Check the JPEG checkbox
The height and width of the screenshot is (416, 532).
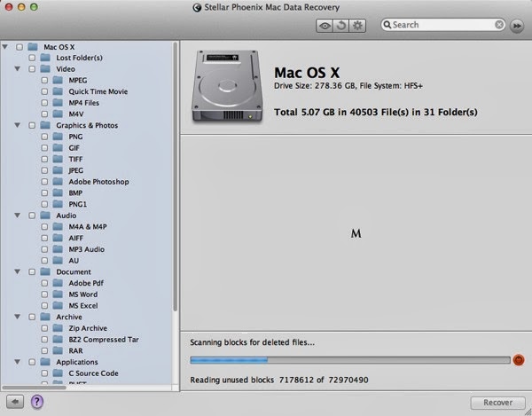tap(44, 170)
